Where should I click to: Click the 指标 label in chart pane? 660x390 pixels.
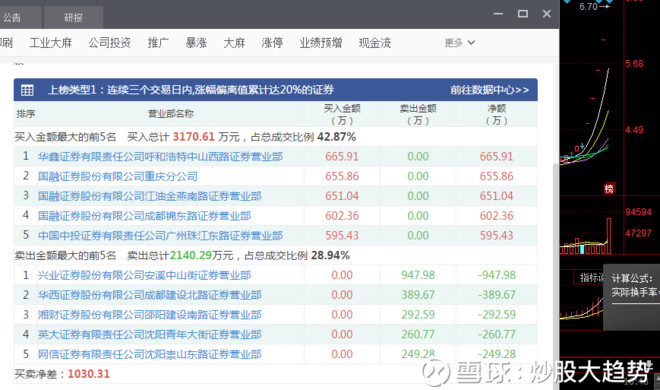coord(591,278)
